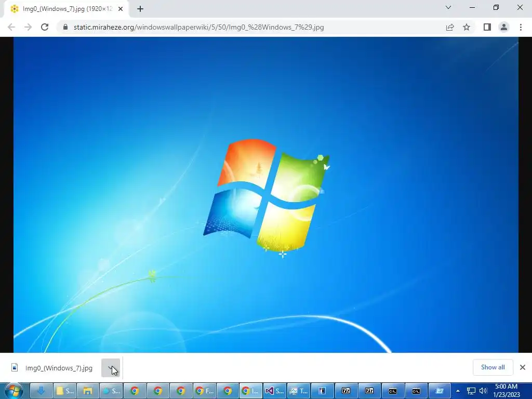Open the Chrome window labeled 'F...'
The width and height of the screenshot is (532, 399).
pyautogui.click(x=205, y=391)
